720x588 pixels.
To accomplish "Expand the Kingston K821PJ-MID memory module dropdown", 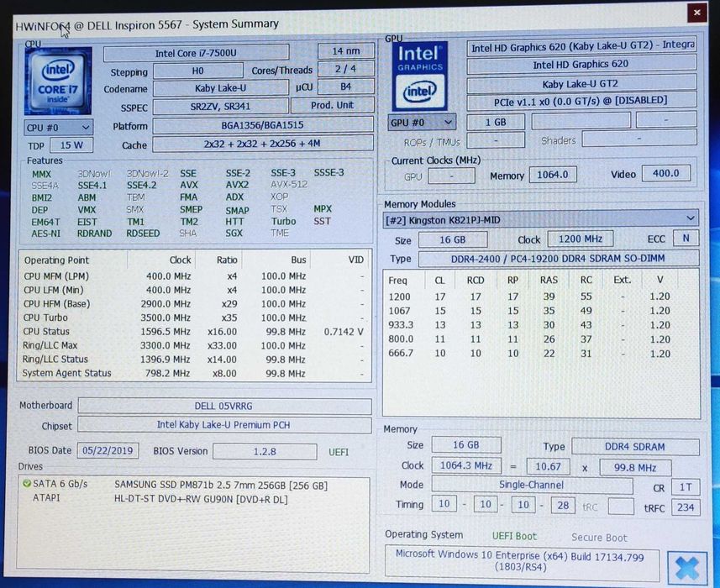I will pos(540,219).
